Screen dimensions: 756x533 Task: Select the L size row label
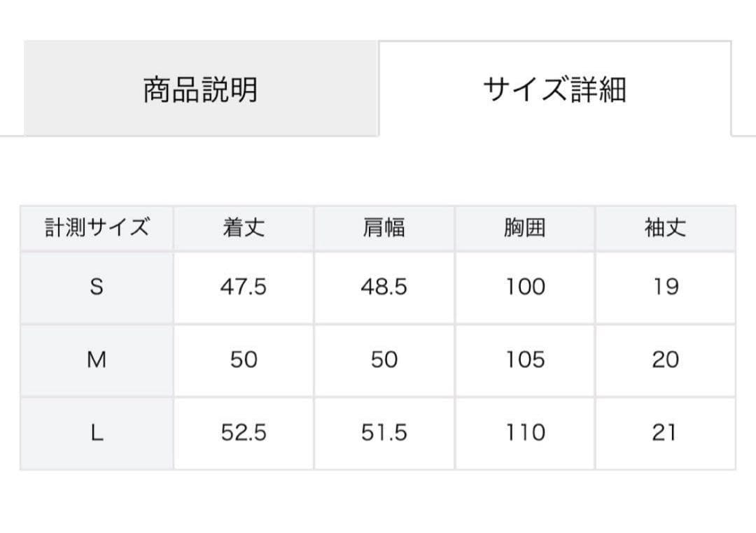click(97, 433)
